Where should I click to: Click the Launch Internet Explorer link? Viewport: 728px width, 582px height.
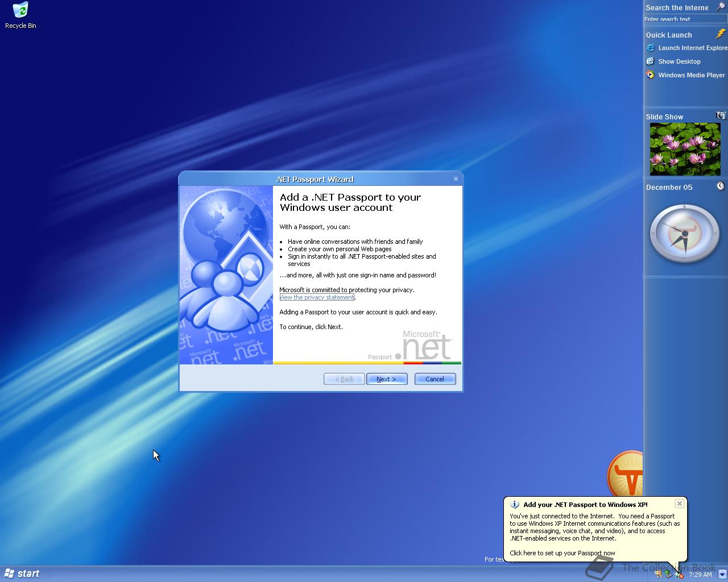coord(693,48)
